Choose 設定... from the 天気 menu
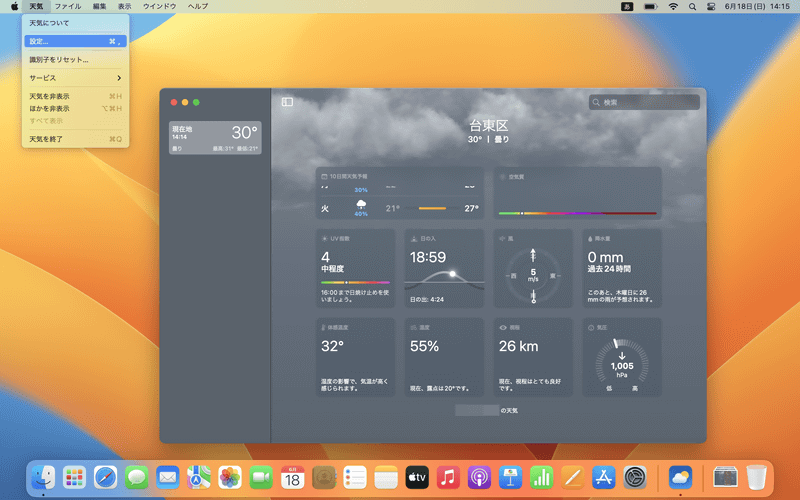The image size is (800, 500). click(x=76, y=41)
